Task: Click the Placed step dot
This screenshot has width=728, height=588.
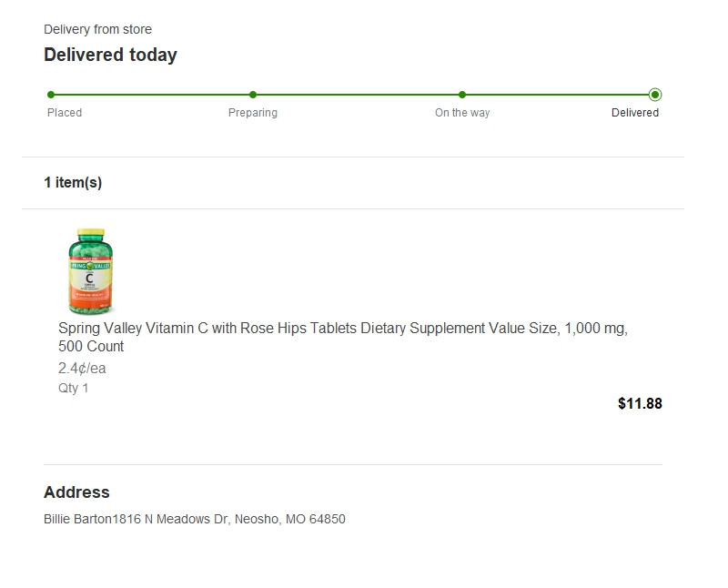Action: 51,95
